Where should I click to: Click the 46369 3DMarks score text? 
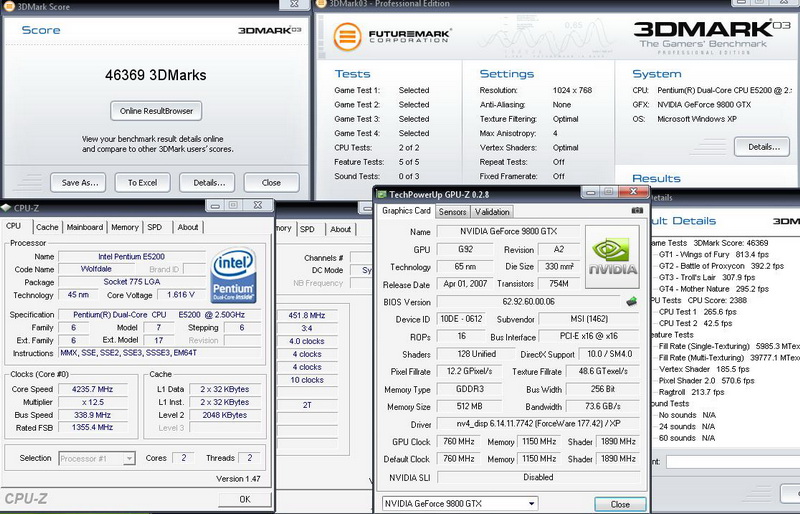(x=156, y=75)
